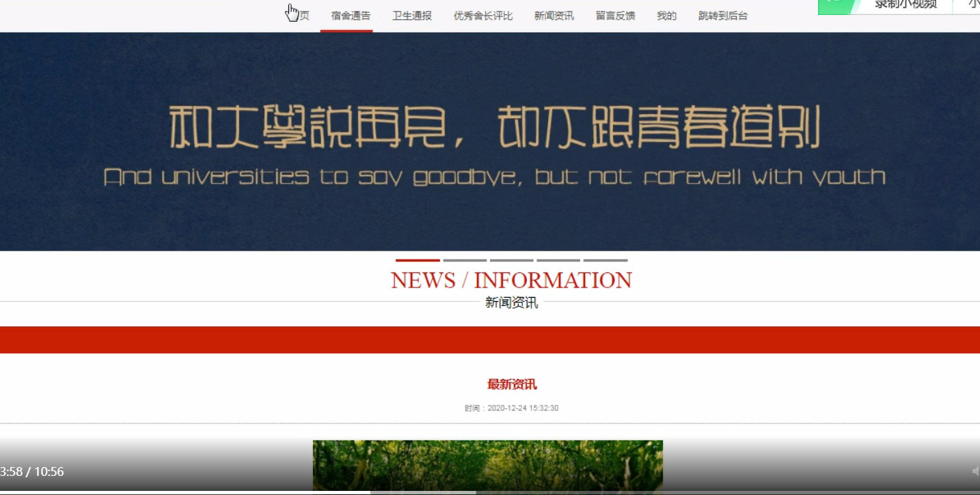Click the 跳转到后台 admin link
980x495 pixels.
click(722, 15)
